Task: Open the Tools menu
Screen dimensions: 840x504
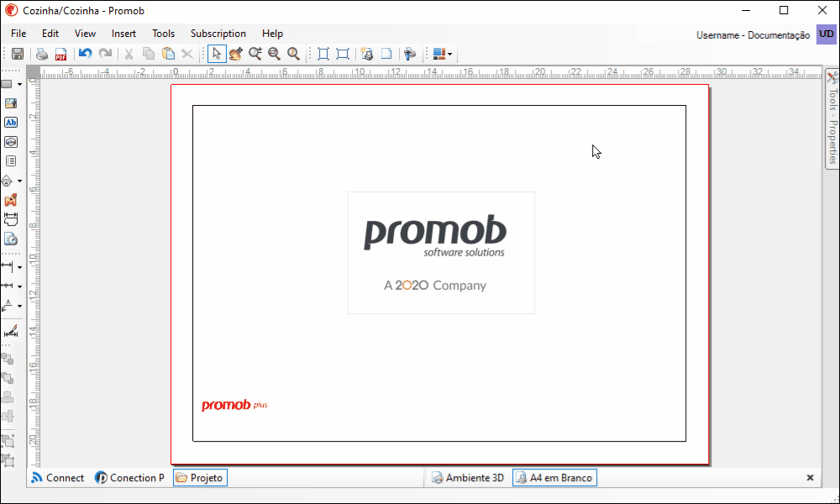Action: [164, 34]
